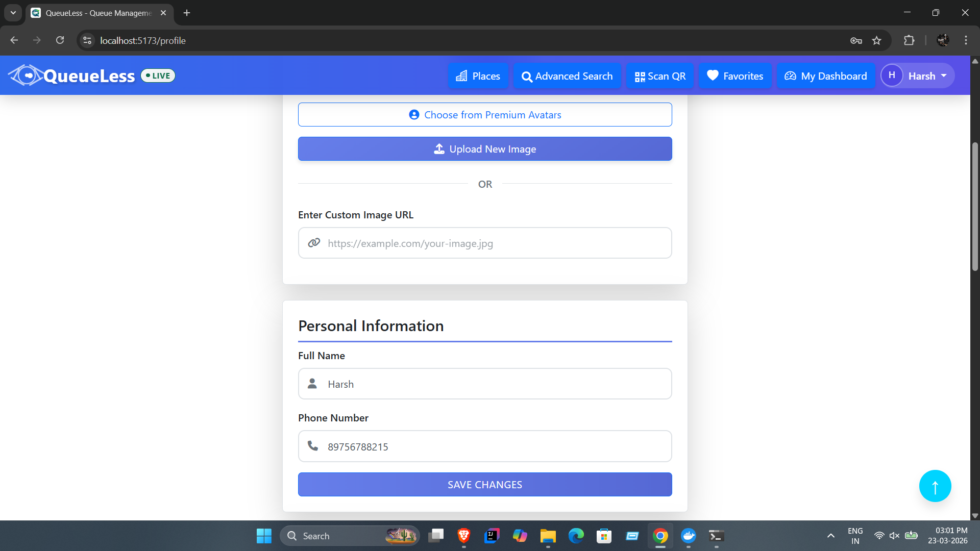Open the Chrome profile avatar
The width and height of the screenshot is (980, 551).
point(943,40)
